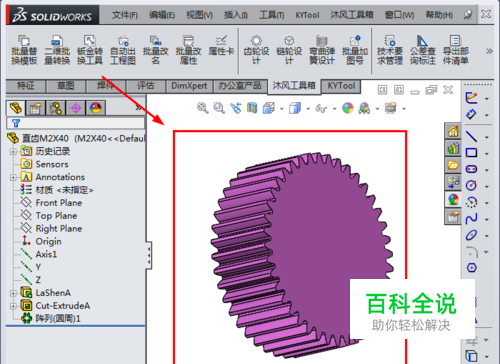Image resolution: width=500 pixels, height=364 pixels.
Task: Open 钣金转换工具
Action: click(x=90, y=50)
